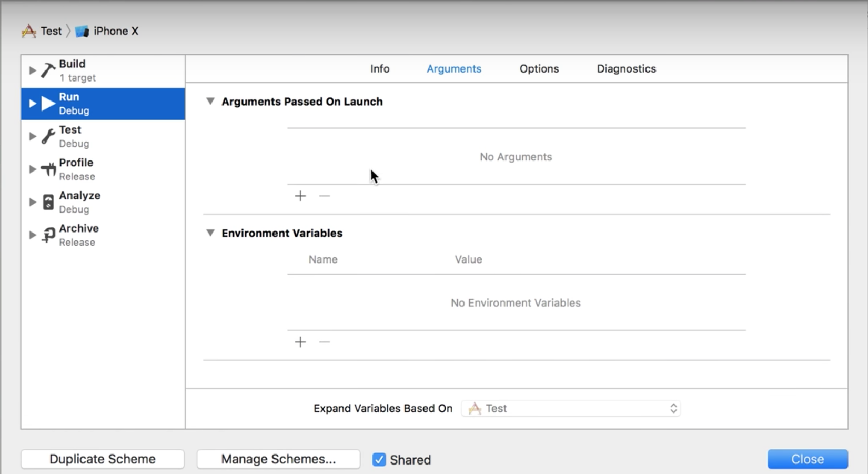
Task: Click the Duplicate Scheme button
Action: (103, 459)
